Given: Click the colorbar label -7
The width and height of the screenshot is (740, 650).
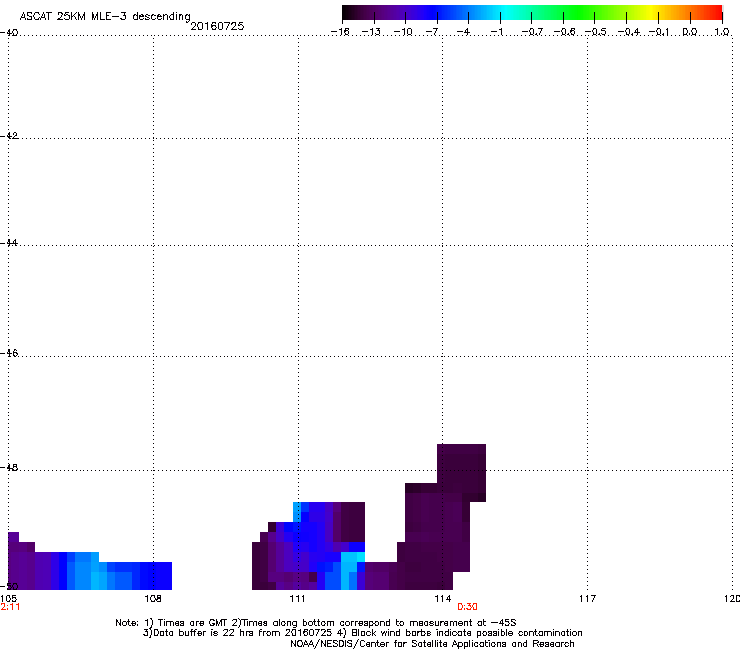Looking at the screenshot, I should coord(432,32).
